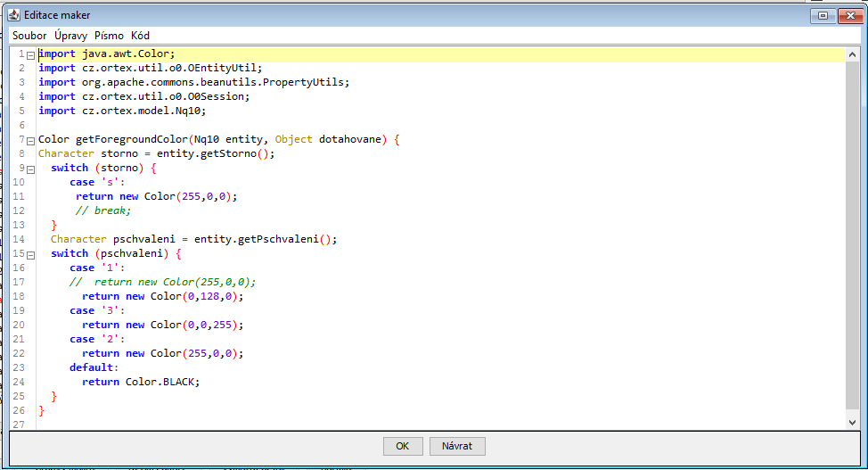Viewport: 868px width, 470px height.
Task: Open the Úpravy menu
Action: pyautogui.click(x=70, y=36)
